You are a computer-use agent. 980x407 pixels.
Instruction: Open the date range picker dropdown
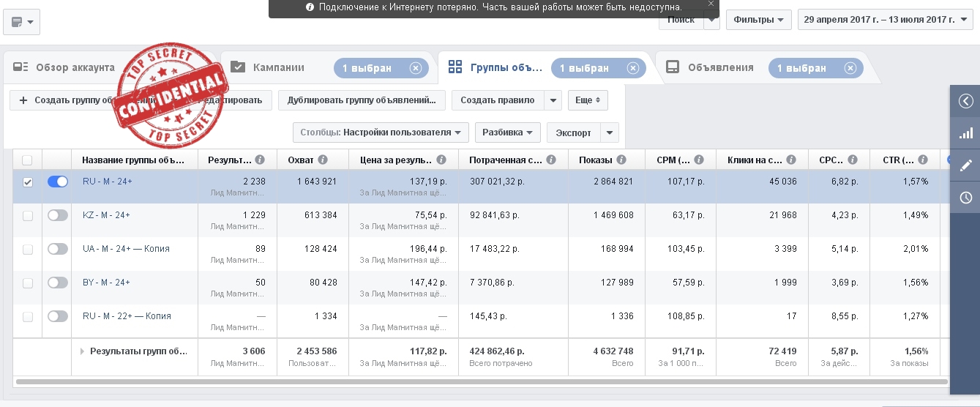click(x=885, y=20)
